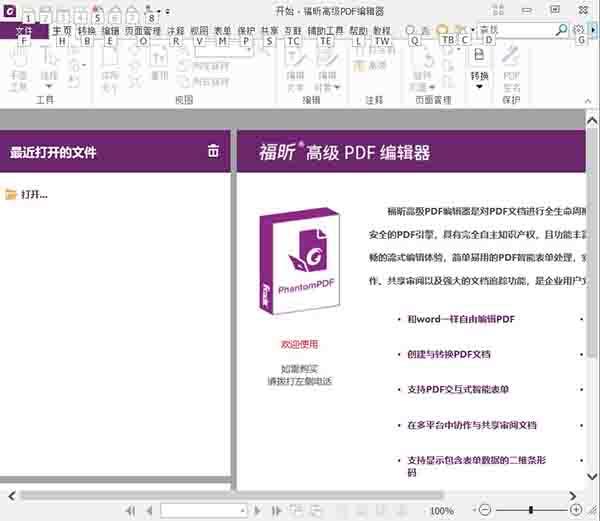The width and height of the screenshot is (600, 521).
Task: Click the 在多平台中协作与共享审阅文档 link
Action: tap(472, 425)
